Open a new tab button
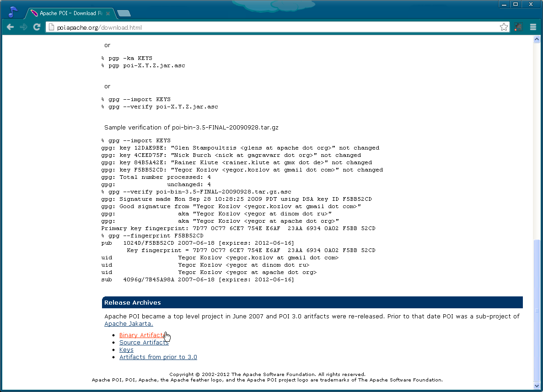Image resolution: width=543 pixels, height=392 pixels. (x=124, y=13)
